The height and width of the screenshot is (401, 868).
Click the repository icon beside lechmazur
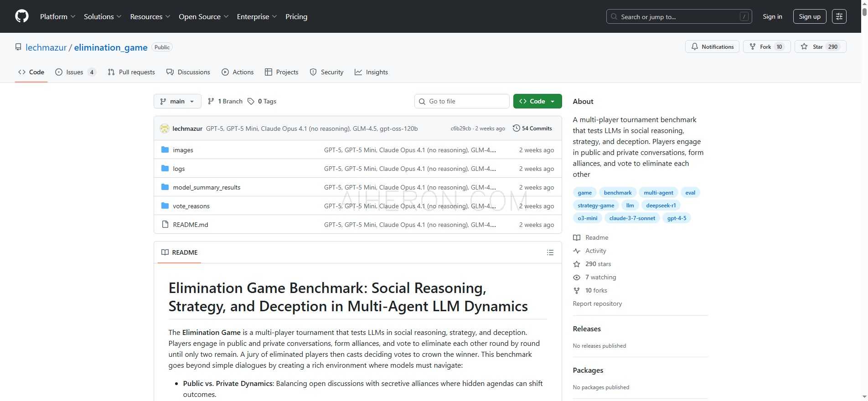pyautogui.click(x=18, y=47)
